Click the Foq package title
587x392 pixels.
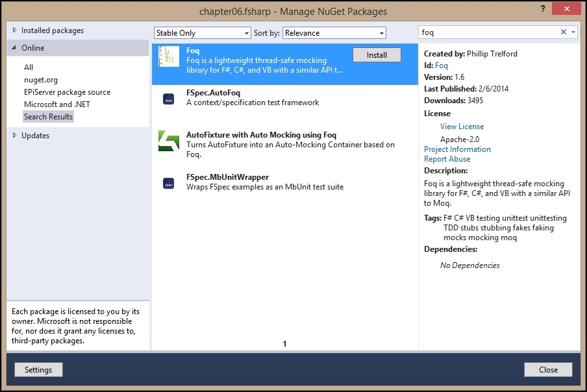(193, 51)
